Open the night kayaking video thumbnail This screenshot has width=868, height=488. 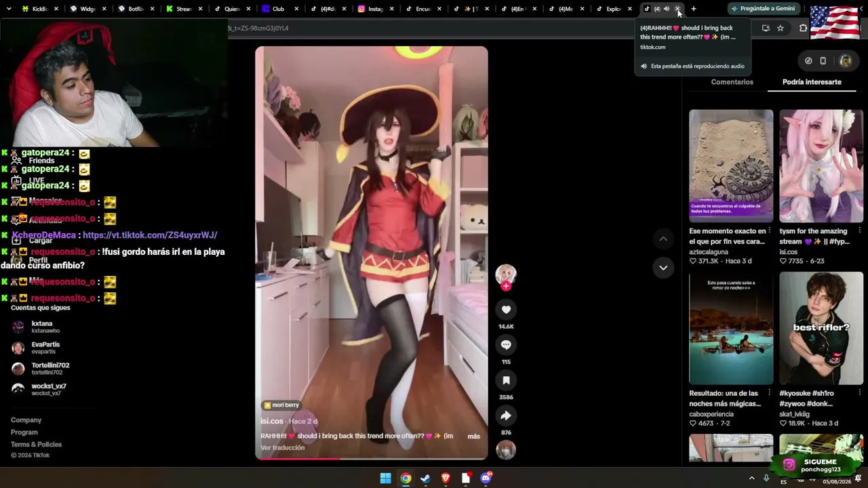(x=731, y=328)
